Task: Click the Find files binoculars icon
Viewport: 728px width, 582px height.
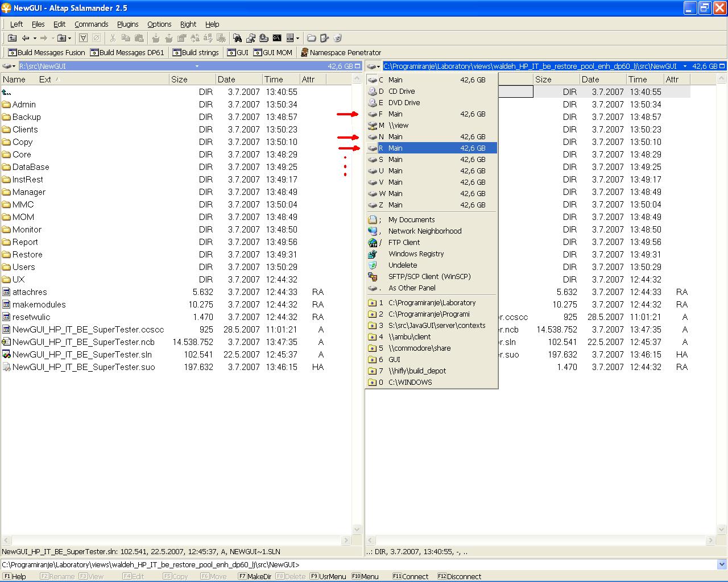Action: click(x=237, y=38)
